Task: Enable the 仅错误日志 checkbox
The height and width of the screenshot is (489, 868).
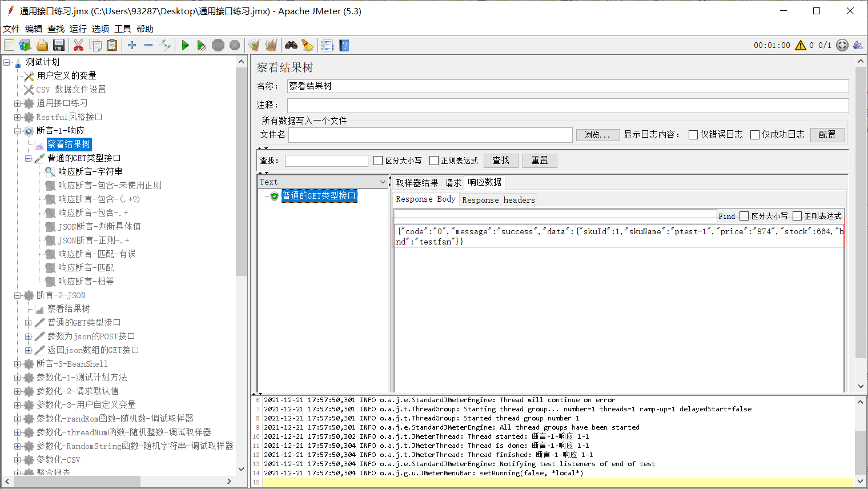Action: tap(693, 135)
